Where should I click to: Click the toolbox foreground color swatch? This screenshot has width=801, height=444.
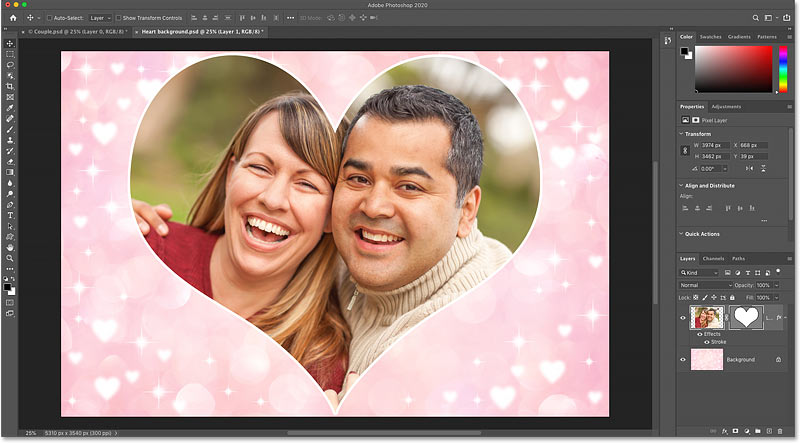point(7,288)
